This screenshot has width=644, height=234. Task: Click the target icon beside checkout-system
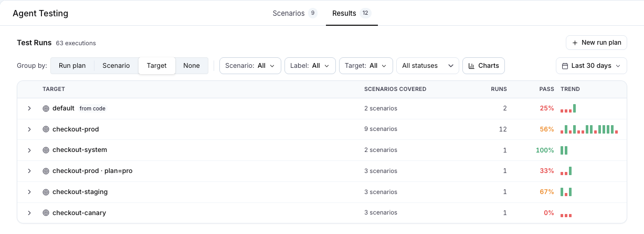[x=46, y=150]
